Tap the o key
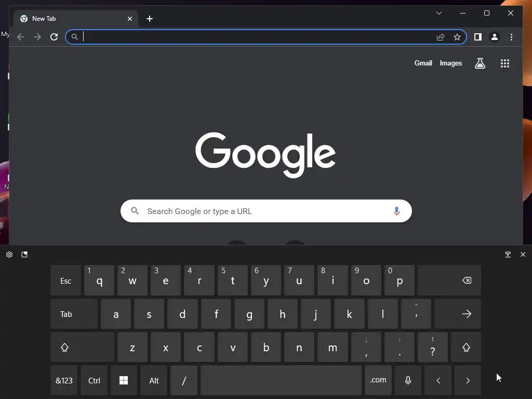Image resolution: width=532 pixels, height=399 pixels. [366, 280]
